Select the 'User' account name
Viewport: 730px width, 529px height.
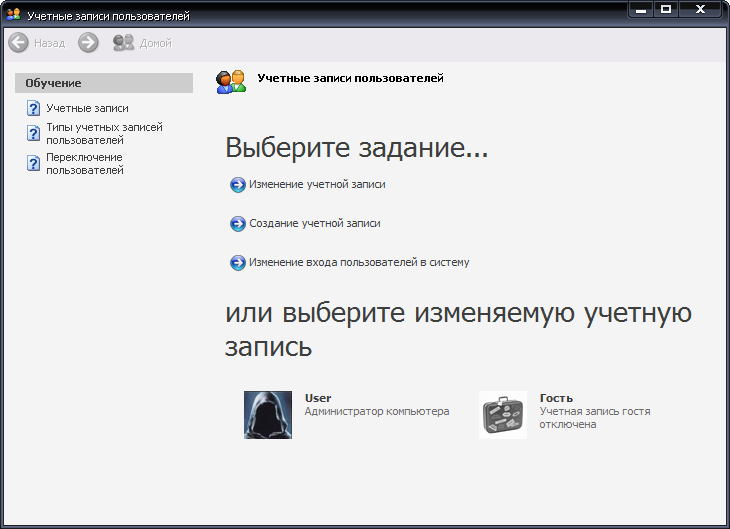click(318, 398)
